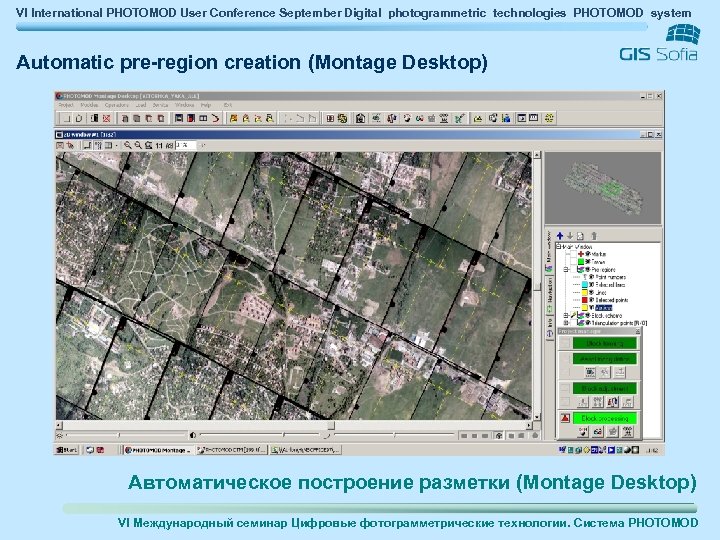Screen dimensions: 720x540
Task: Toggle visibility icon of Lines layer
Action: [x=591, y=292]
